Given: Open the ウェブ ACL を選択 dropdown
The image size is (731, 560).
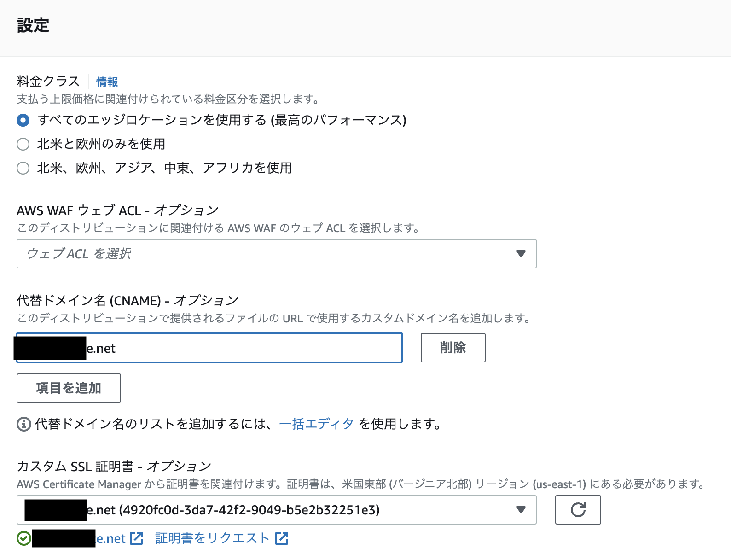Looking at the screenshot, I should [277, 254].
